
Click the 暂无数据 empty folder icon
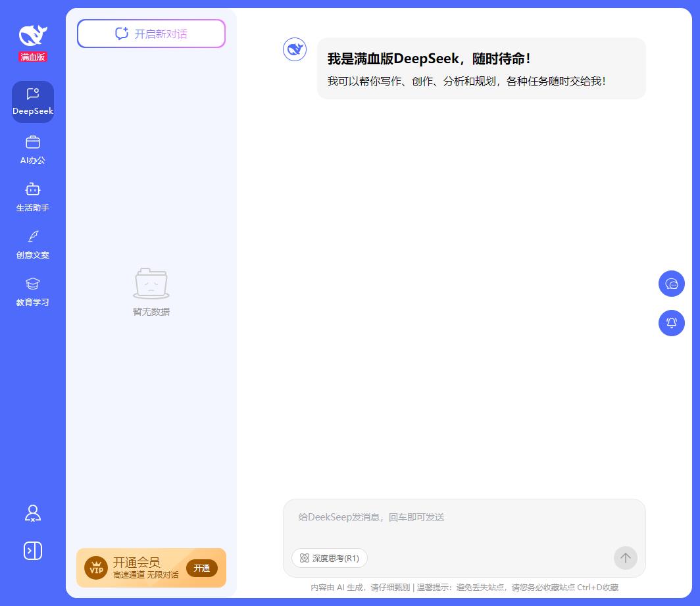coord(151,283)
